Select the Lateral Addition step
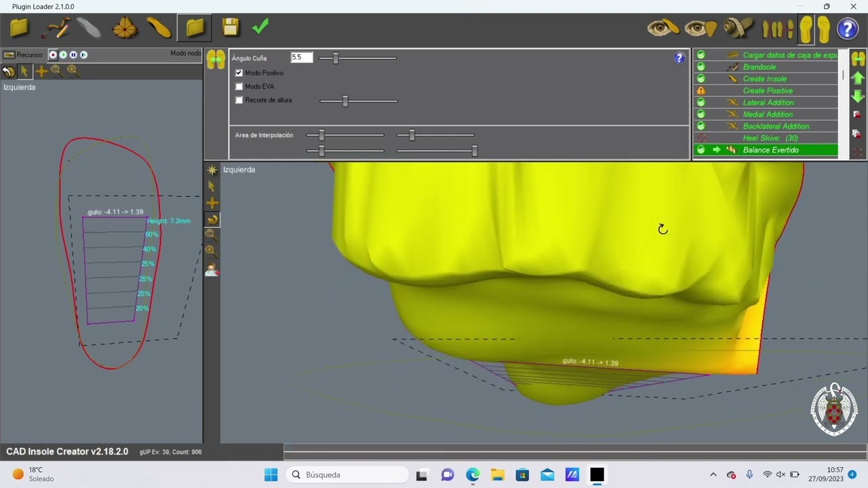The image size is (868, 488). click(x=768, y=102)
